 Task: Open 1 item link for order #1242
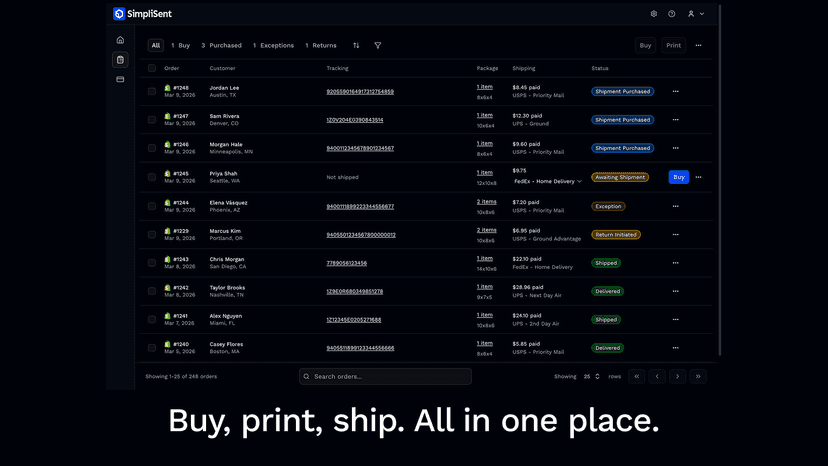(x=485, y=287)
